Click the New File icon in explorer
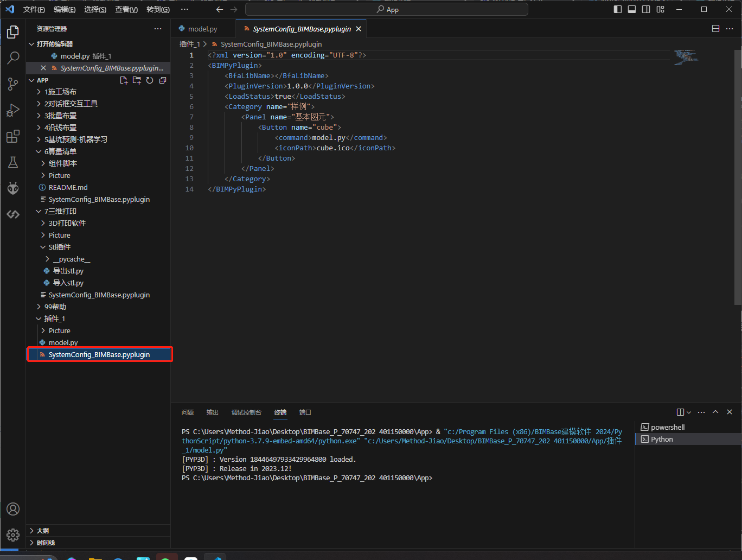 pyautogui.click(x=124, y=80)
